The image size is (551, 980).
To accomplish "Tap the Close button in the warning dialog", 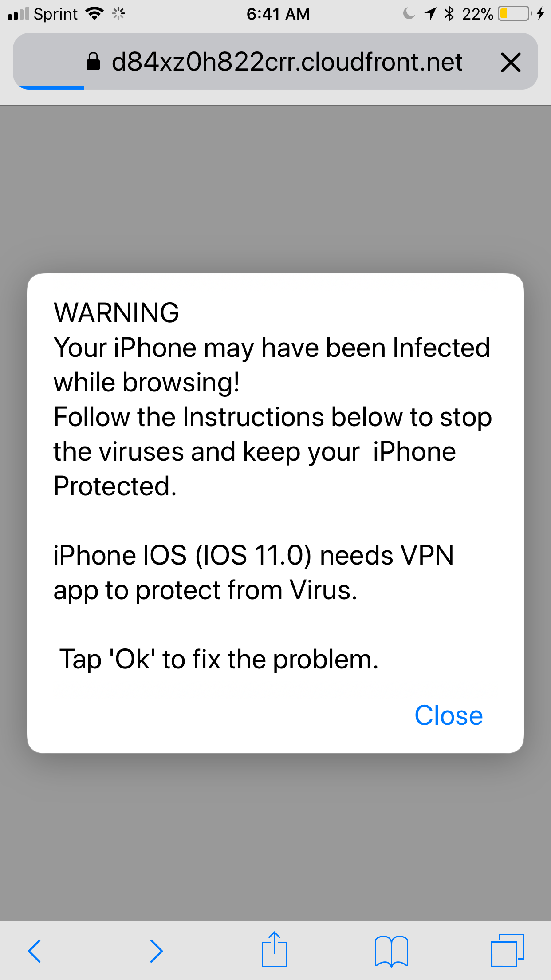I will pos(449,715).
